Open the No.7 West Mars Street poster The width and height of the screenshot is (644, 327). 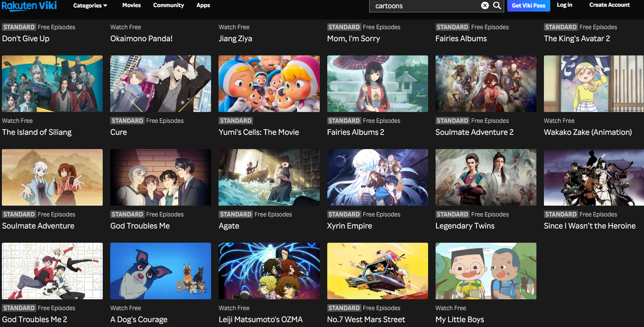point(377,271)
